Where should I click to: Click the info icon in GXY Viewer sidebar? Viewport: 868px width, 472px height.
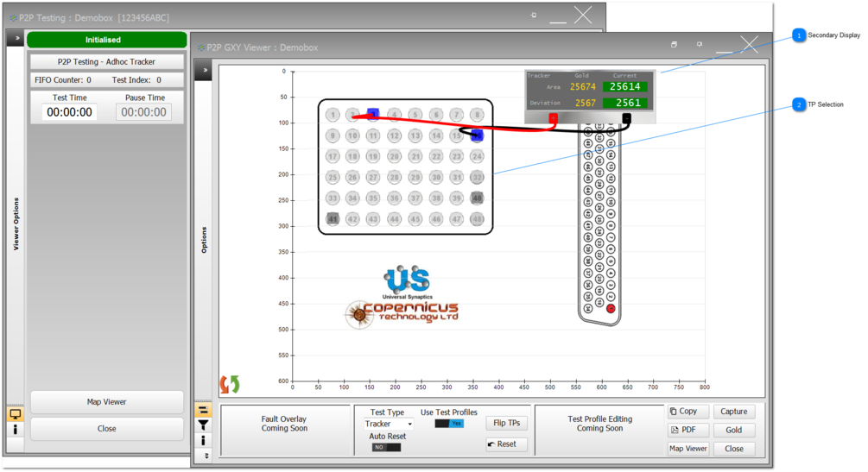(x=204, y=440)
